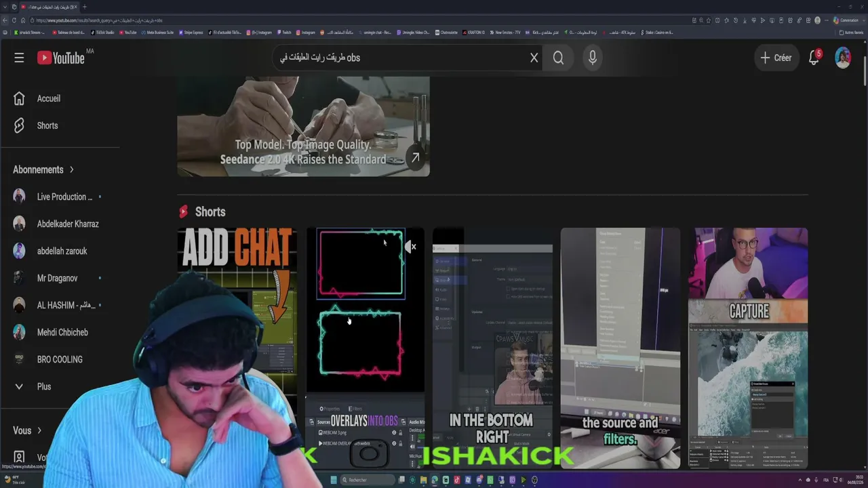Go to the browser home page
The image size is (868, 488).
click(x=23, y=20)
